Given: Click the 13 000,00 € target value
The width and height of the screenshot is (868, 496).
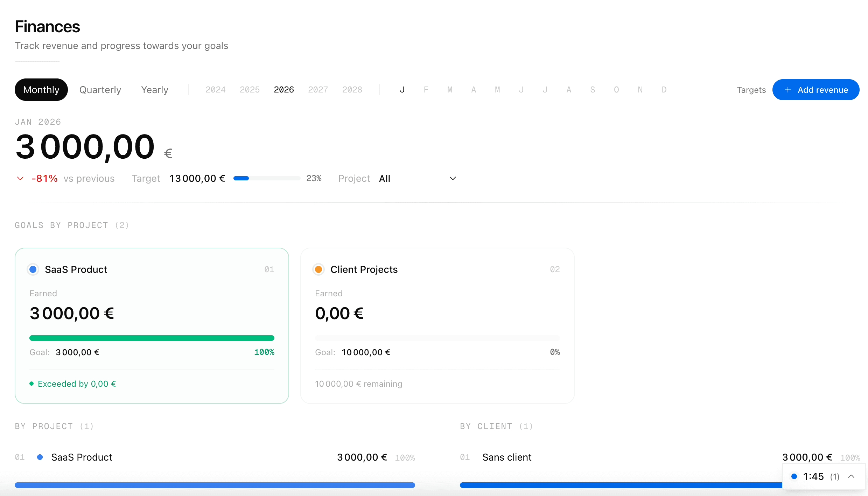Looking at the screenshot, I should pyautogui.click(x=197, y=178).
